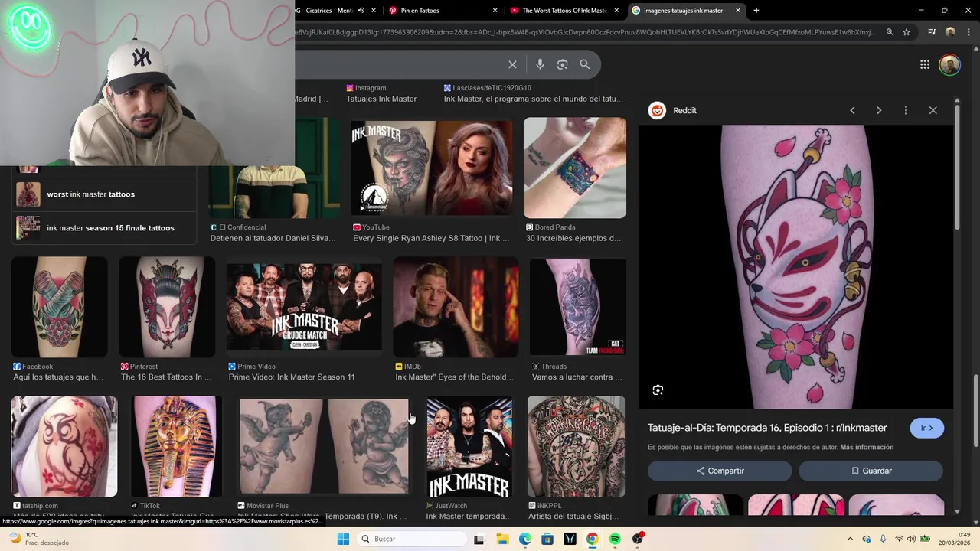Click LasclasesdeTIC1920G10 Ink Master caption
The width and height of the screenshot is (980, 551).
point(534,99)
